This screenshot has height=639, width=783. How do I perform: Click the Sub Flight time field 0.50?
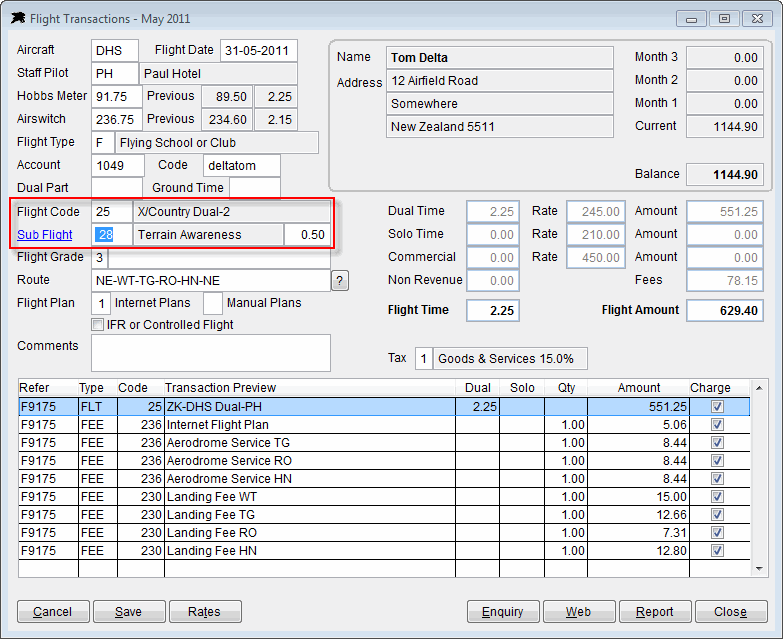(x=307, y=235)
